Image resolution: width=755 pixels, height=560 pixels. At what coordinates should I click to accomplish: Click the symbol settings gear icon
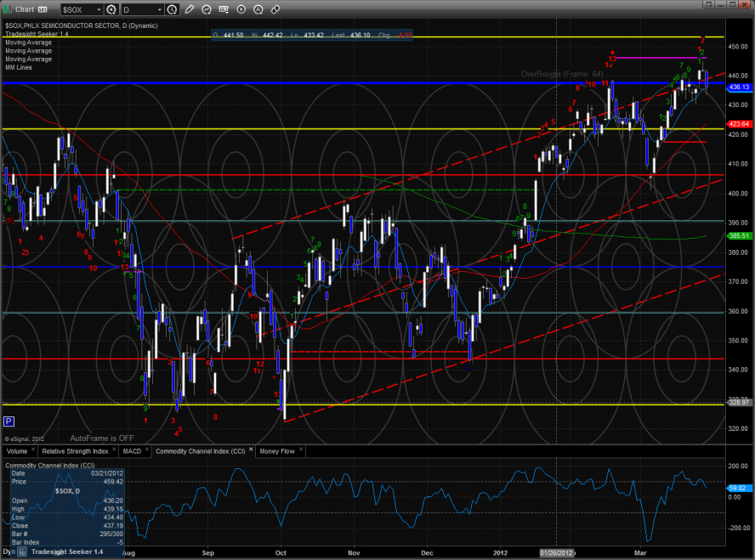111,9
